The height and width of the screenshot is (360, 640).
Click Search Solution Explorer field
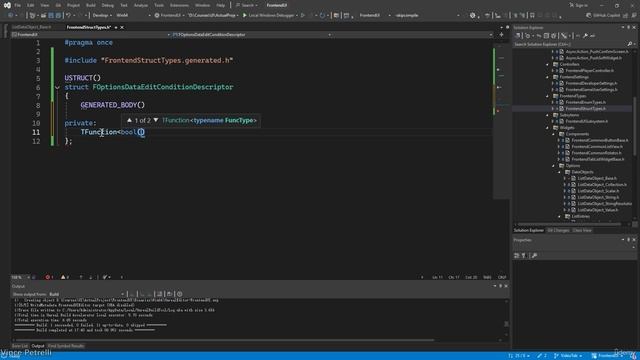570,44
